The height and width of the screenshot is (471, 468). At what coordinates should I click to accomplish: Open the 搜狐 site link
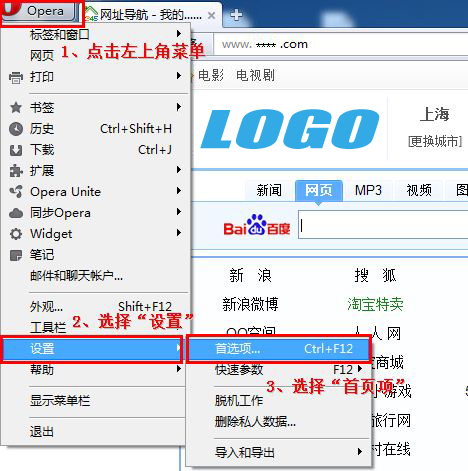(375, 275)
